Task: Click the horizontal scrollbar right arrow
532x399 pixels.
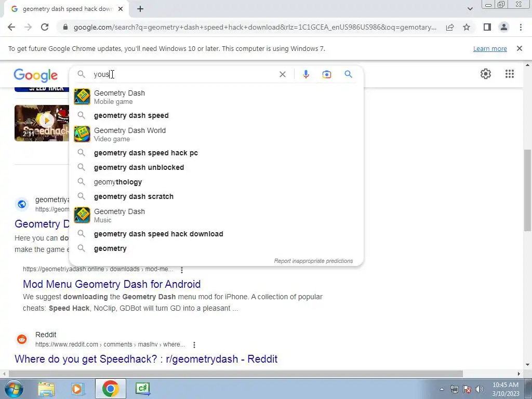Action: [519, 374]
